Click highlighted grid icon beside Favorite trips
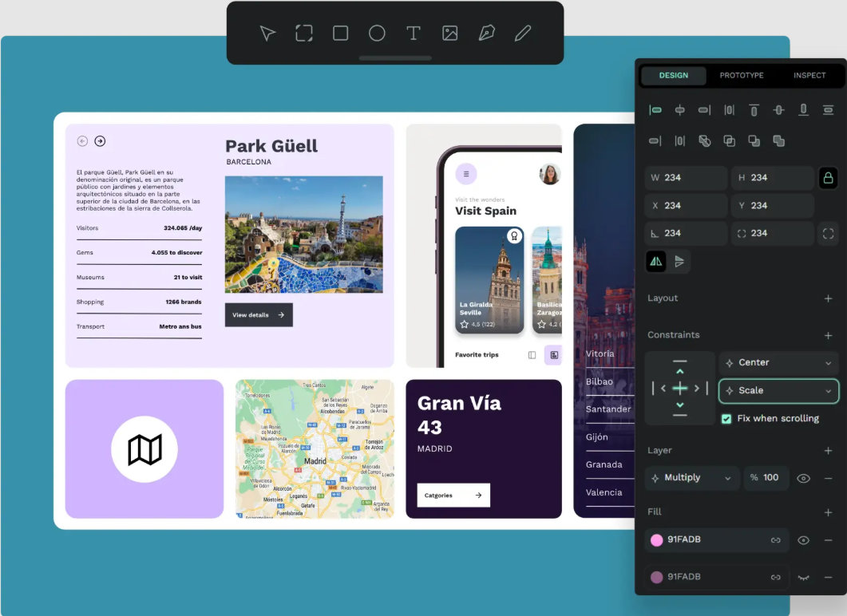This screenshot has width=847, height=616. coord(554,355)
